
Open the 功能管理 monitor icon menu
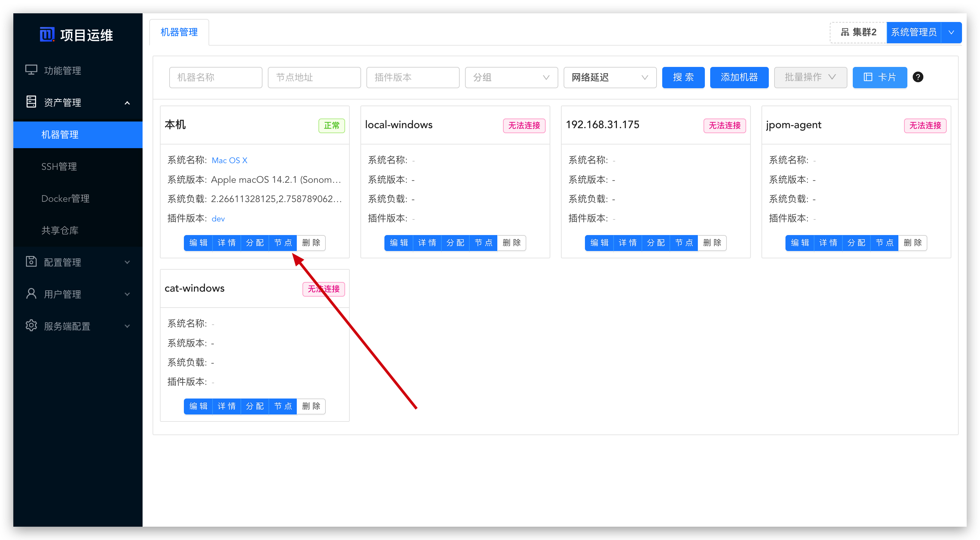point(31,70)
